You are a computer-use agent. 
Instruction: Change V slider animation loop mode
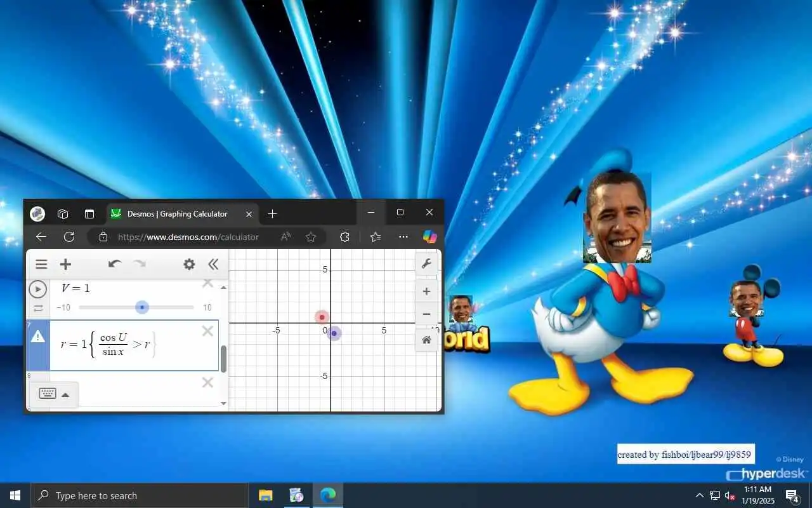(38, 308)
